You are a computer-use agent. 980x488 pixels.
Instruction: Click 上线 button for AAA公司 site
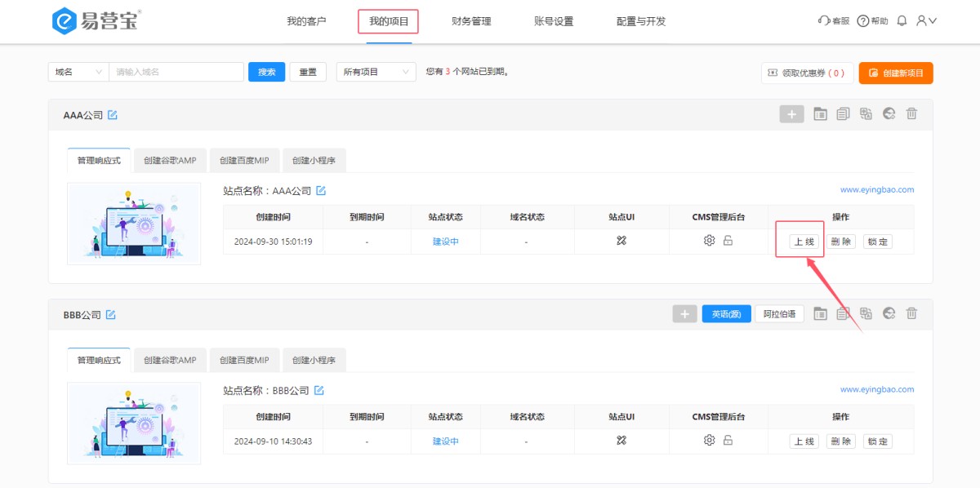pos(804,242)
